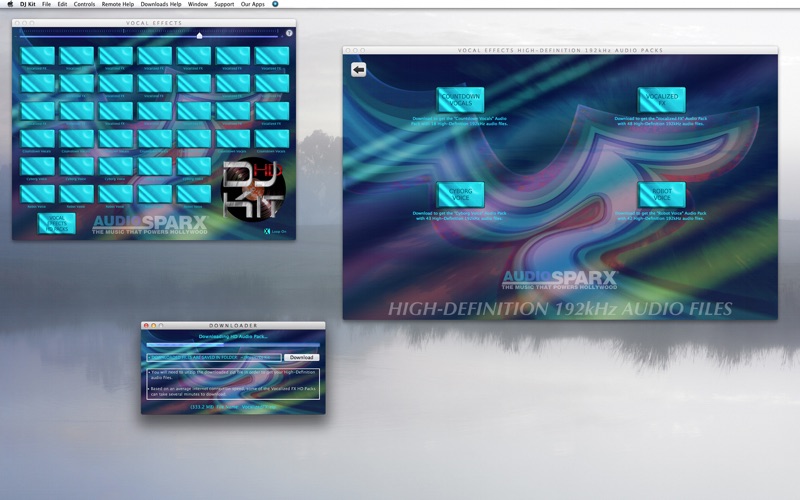
Task: Play the fourth Countdown Vocals pad
Action: pos(155,138)
